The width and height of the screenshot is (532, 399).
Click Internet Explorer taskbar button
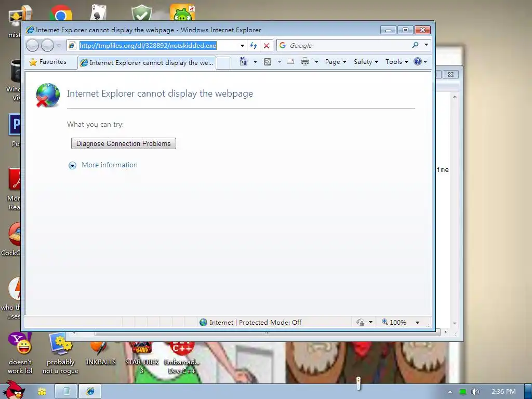(x=90, y=391)
